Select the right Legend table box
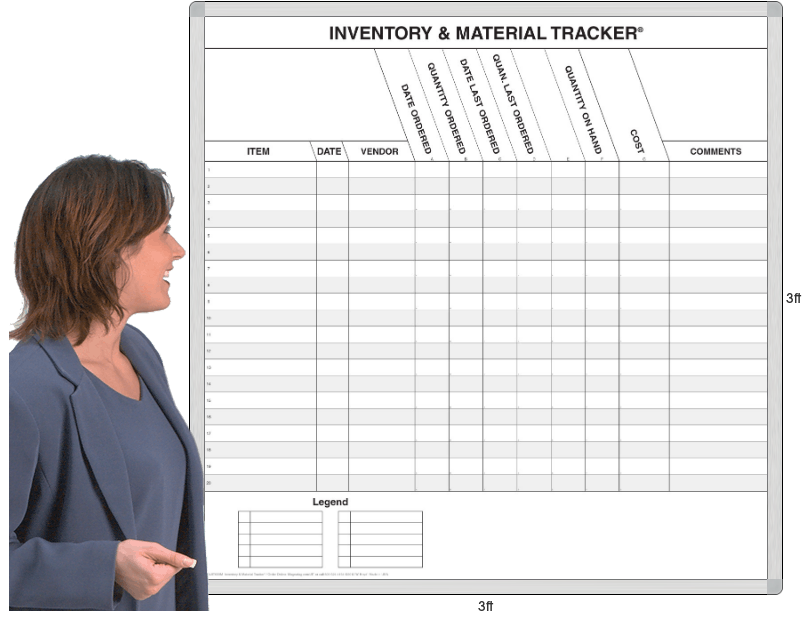Screen dimensions: 810x631 [x=380, y=539]
